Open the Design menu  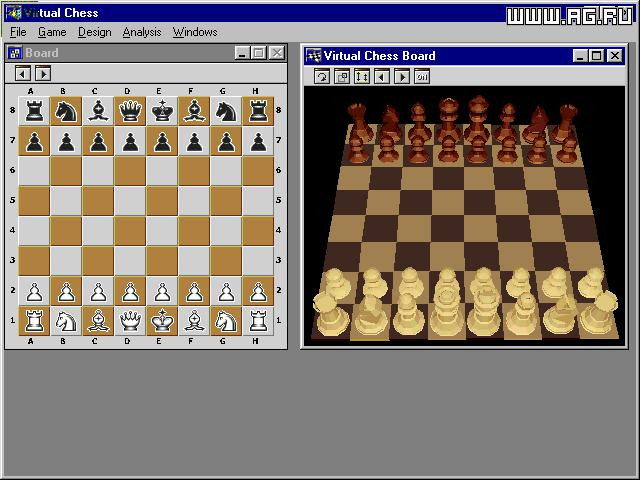click(95, 32)
